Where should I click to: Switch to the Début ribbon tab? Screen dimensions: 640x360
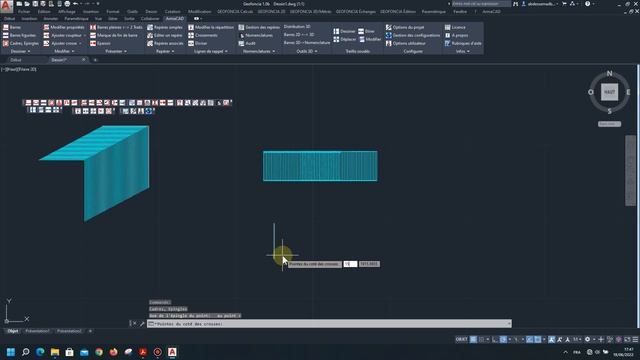(x=9, y=19)
